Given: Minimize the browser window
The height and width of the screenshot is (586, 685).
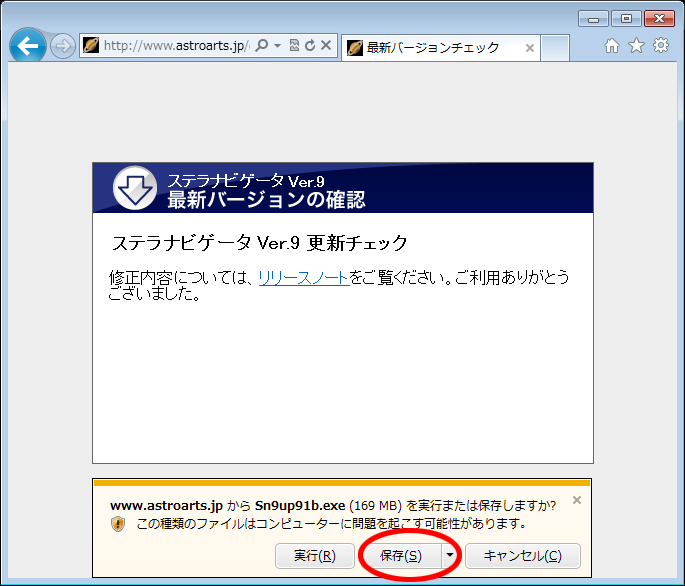Looking at the screenshot, I should 593,19.
